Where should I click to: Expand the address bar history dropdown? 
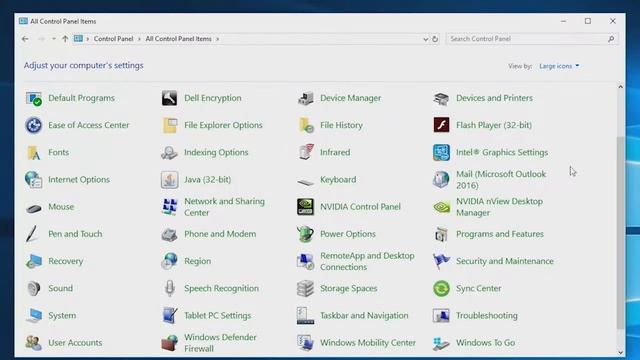pos(425,39)
